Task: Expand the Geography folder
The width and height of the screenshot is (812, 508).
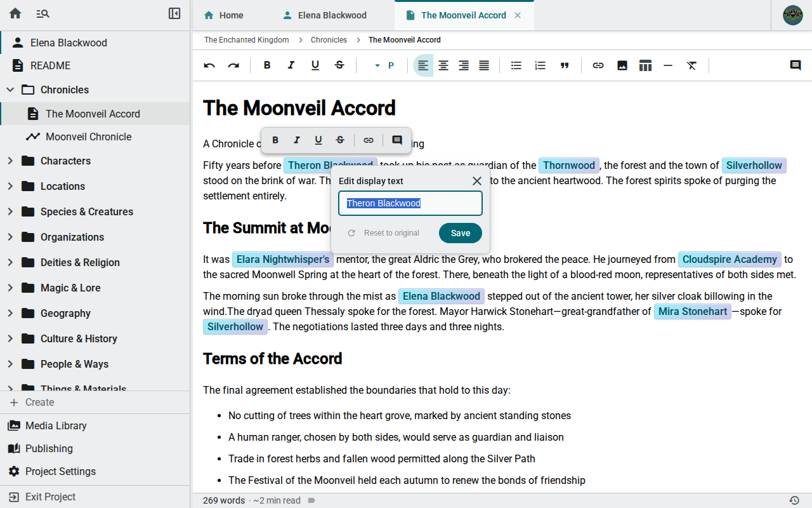Action: [x=10, y=313]
